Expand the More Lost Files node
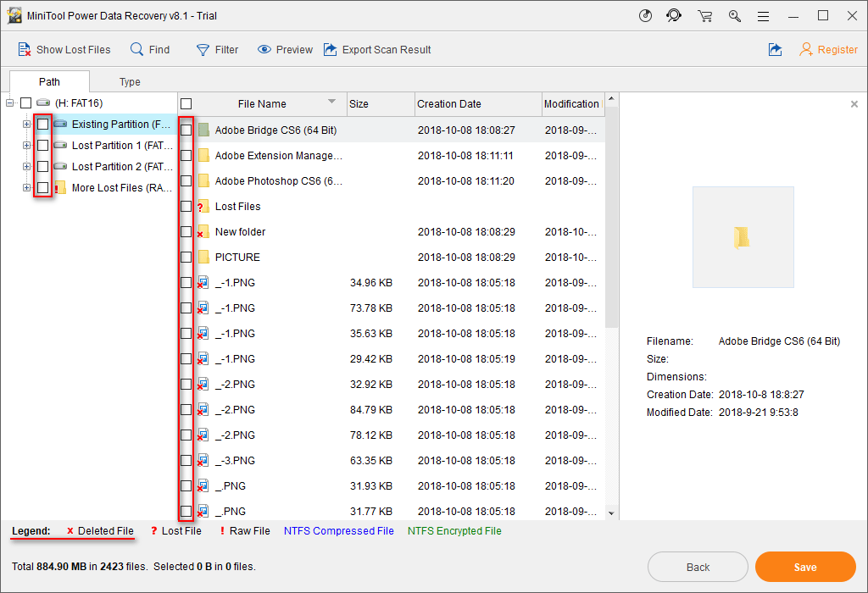Screen dimensions: 868x593 26,187
